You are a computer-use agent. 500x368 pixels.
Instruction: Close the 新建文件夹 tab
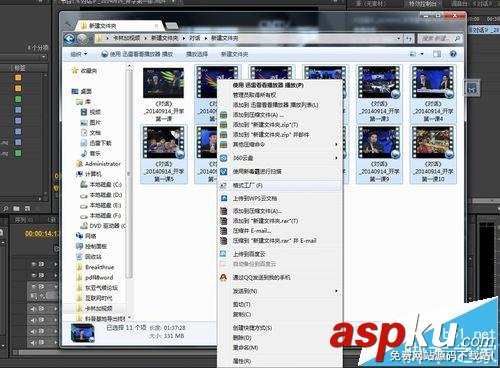click(x=157, y=25)
